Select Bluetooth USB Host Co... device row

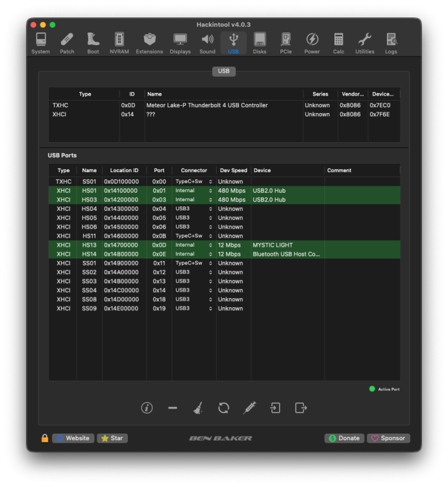224,254
